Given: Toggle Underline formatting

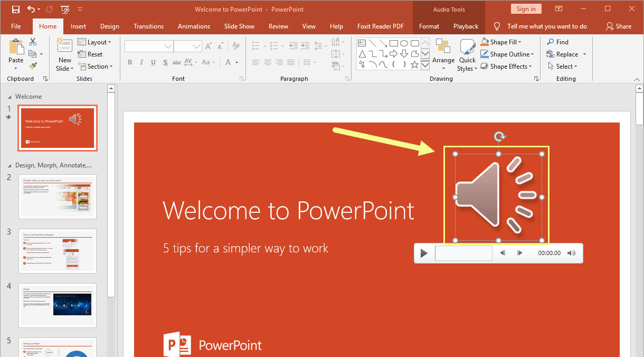Looking at the screenshot, I should point(153,62).
